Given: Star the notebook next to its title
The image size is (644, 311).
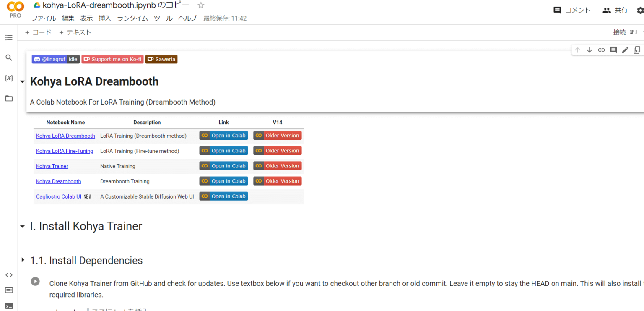Looking at the screenshot, I should click(x=201, y=5).
